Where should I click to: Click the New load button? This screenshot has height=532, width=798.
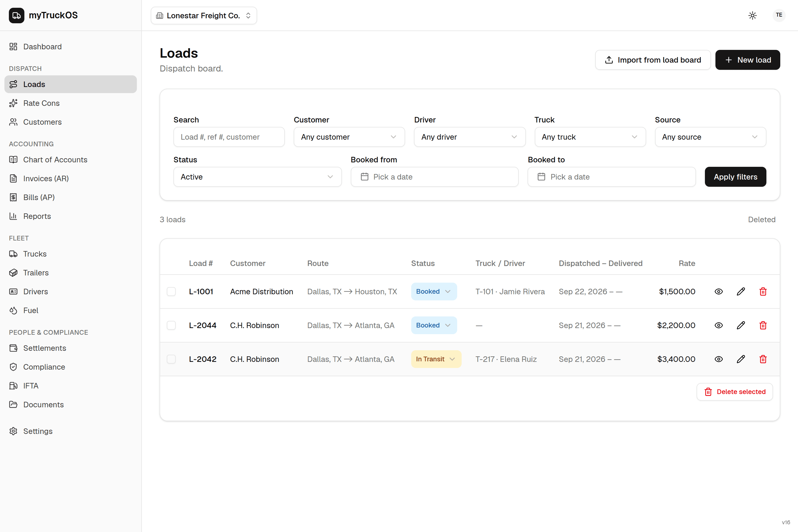748,60
